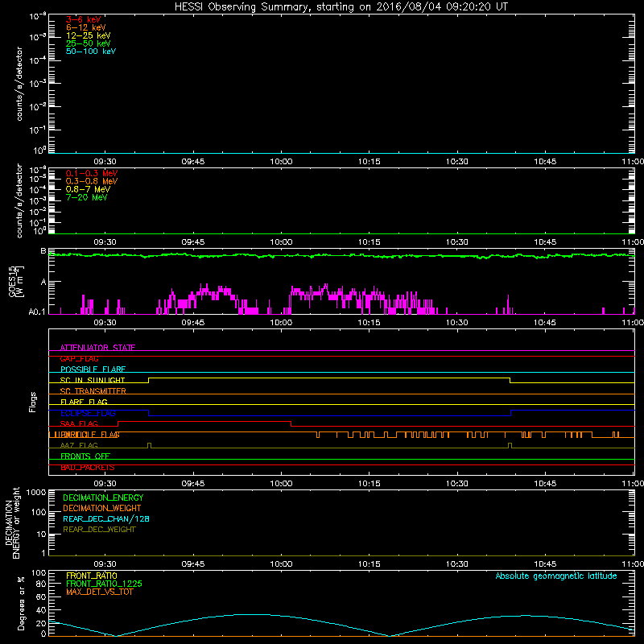Click the GOES15 axis label

pyautogui.click(x=12, y=281)
